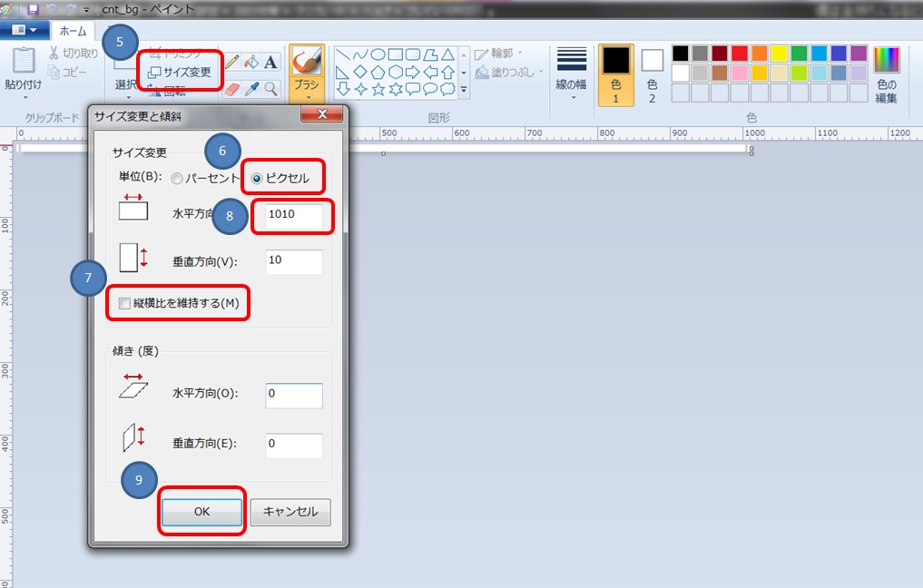Pick the Color picker eyedropper tool

pyautogui.click(x=252, y=88)
